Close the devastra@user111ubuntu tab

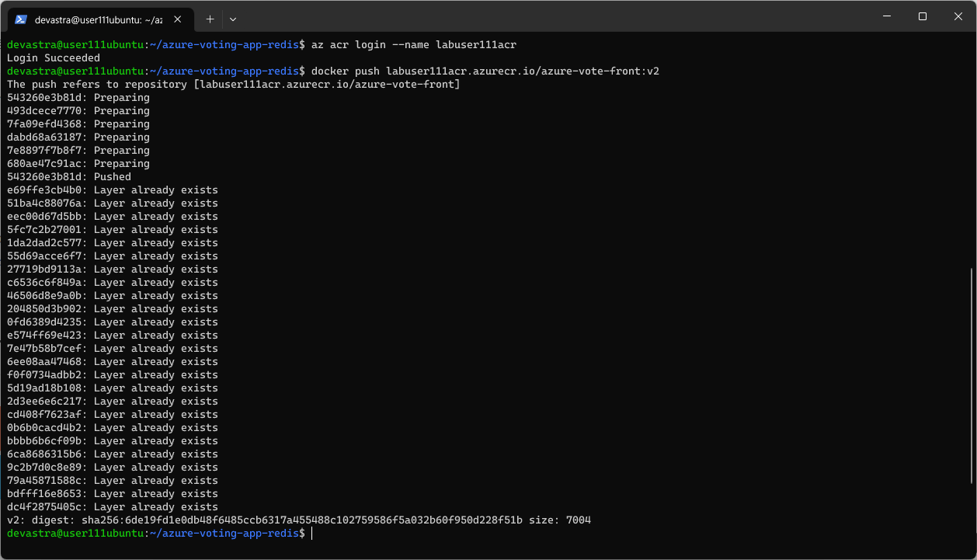click(178, 19)
